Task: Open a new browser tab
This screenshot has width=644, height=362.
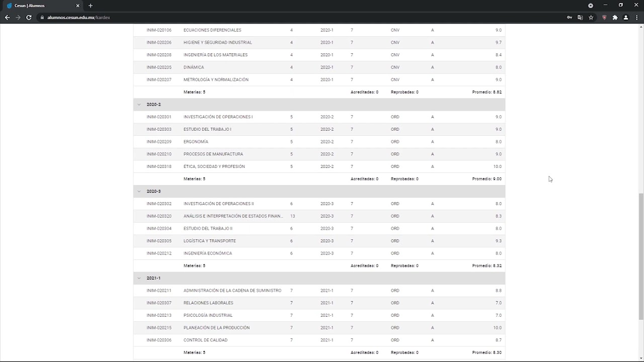Action: click(x=91, y=6)
